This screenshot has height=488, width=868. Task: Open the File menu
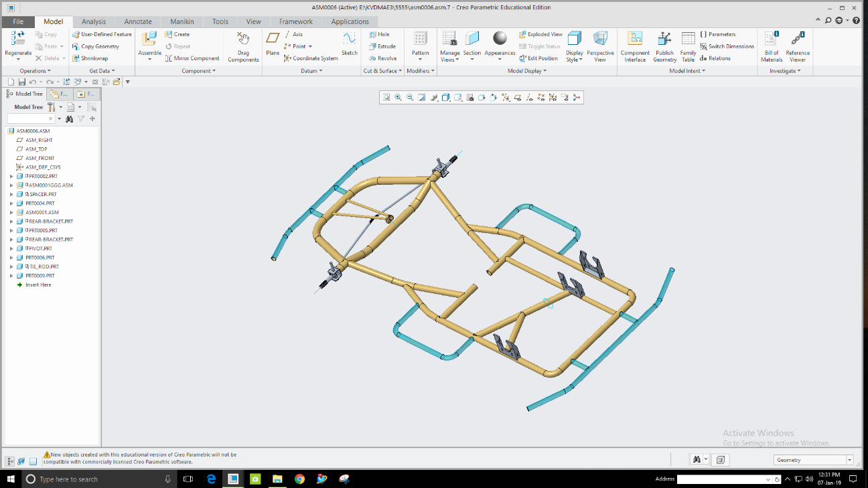18,21
